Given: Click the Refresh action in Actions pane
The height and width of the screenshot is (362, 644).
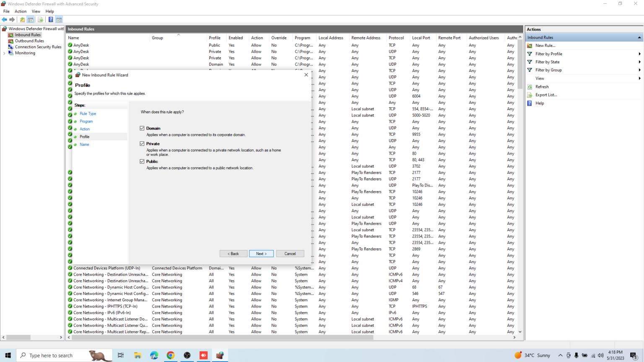Looking at the screenshot, I should click(542, 87).
